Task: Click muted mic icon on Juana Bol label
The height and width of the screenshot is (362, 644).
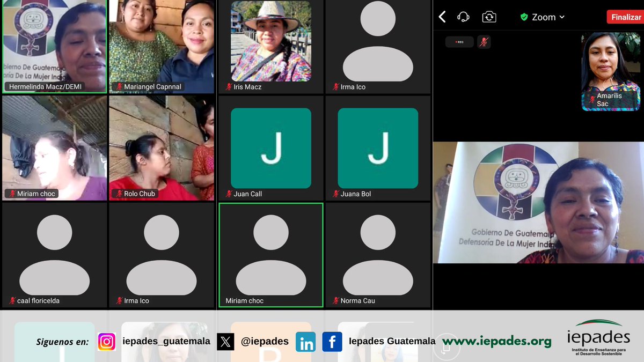Action: click(335, 194)
